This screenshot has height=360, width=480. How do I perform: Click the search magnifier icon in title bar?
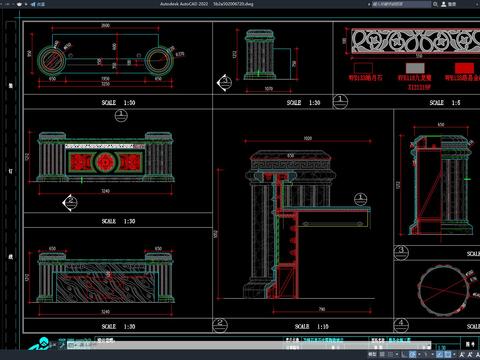pyautogui.click(x=435, y=4)
